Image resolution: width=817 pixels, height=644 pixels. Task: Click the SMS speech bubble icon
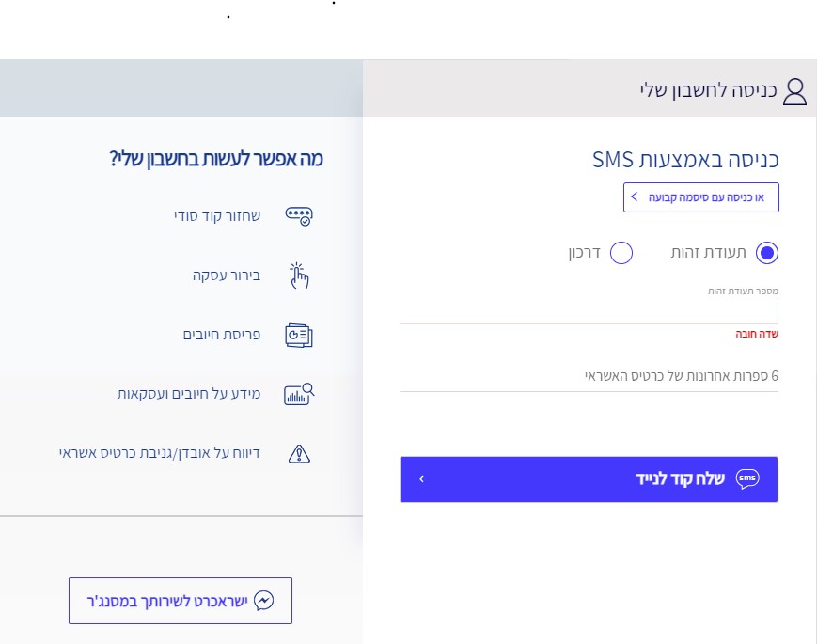(747, 479)
